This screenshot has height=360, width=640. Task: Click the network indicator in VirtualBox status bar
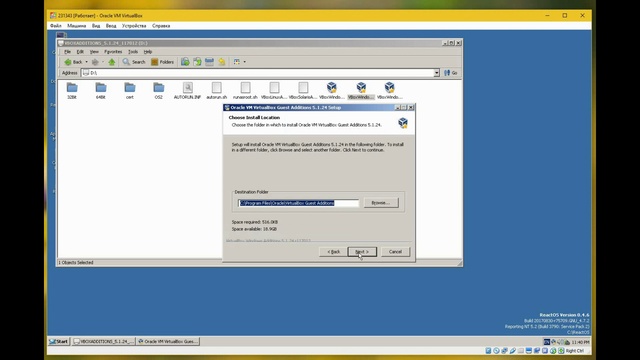click(x=504, y=351)
